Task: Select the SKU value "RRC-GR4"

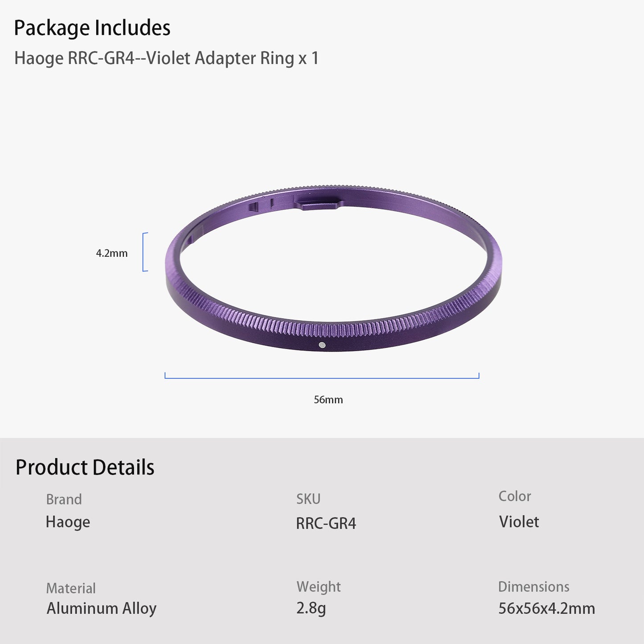Action: pos(326,523)
